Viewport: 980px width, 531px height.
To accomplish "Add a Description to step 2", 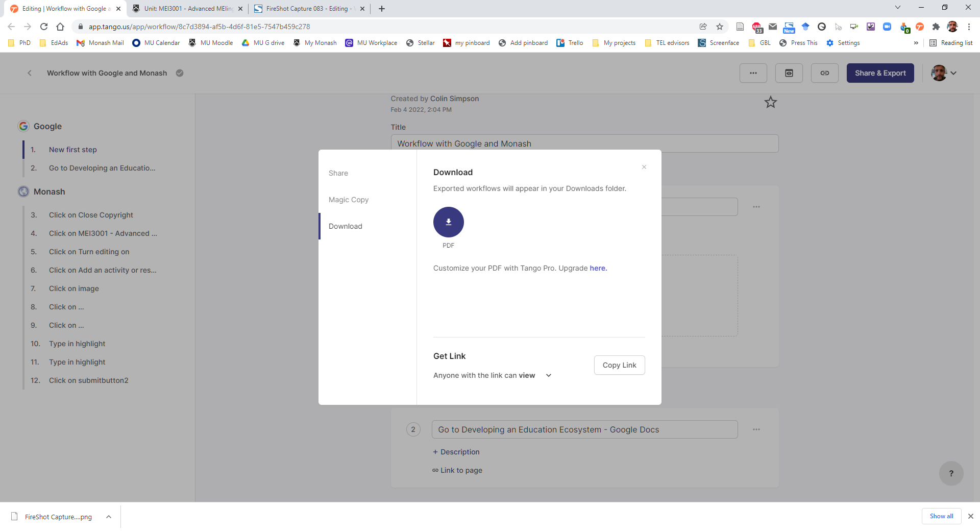I will click(456, 452).
